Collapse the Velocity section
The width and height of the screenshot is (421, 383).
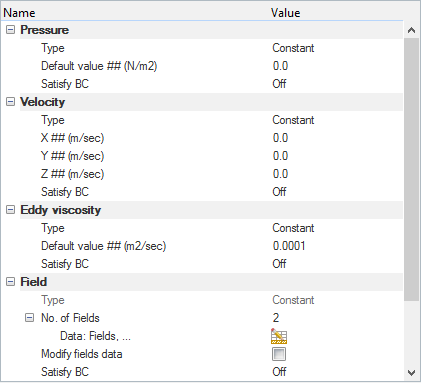(x=11, y=102)
